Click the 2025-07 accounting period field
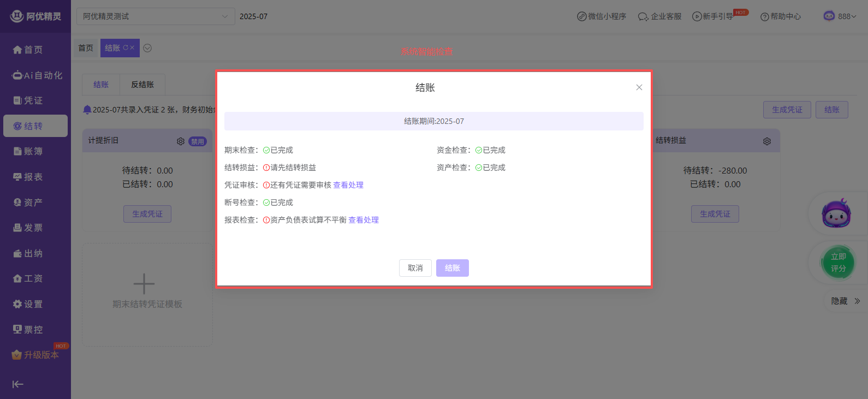Screen dimensions: 868x399 point(254,16)
